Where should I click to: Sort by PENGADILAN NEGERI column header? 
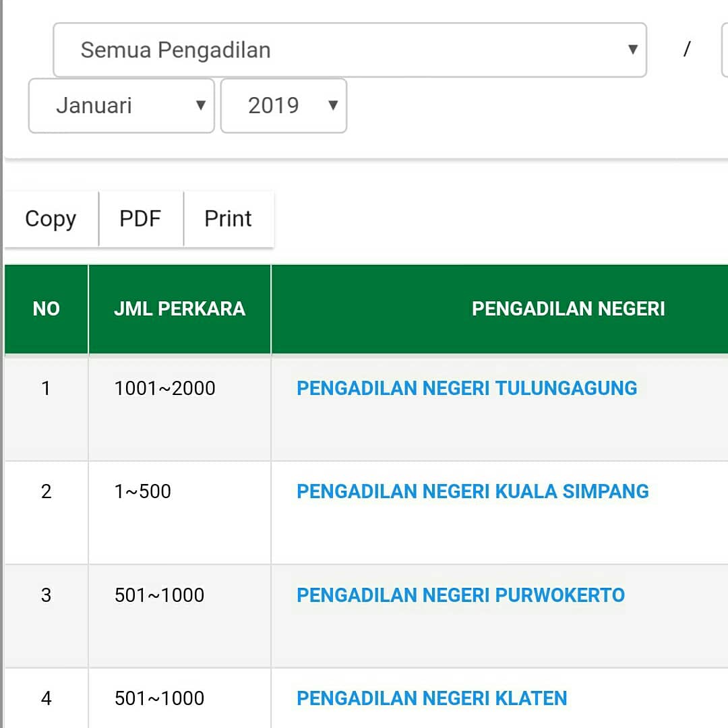(x=568, y=309)
